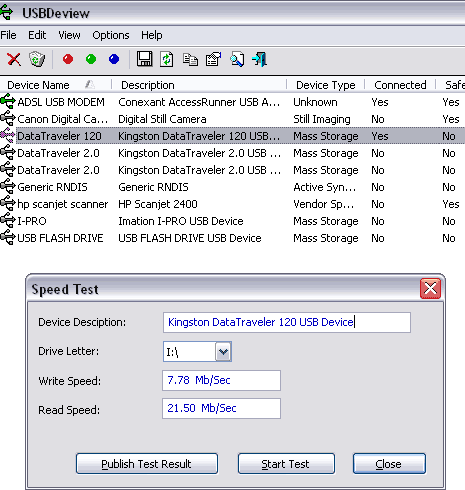Click the red circle toolbar icon
The image size is (465, 490).
coord(68,59)
